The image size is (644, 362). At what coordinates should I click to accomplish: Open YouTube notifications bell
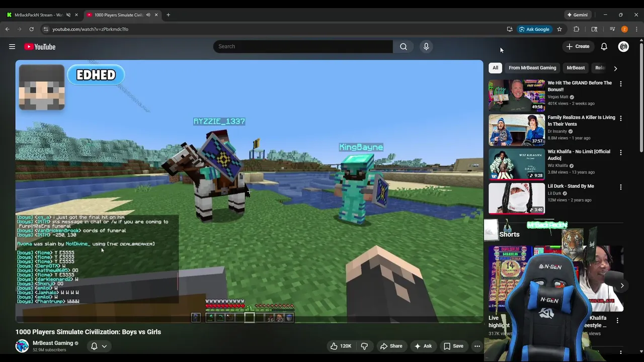(x=604, y=46)
